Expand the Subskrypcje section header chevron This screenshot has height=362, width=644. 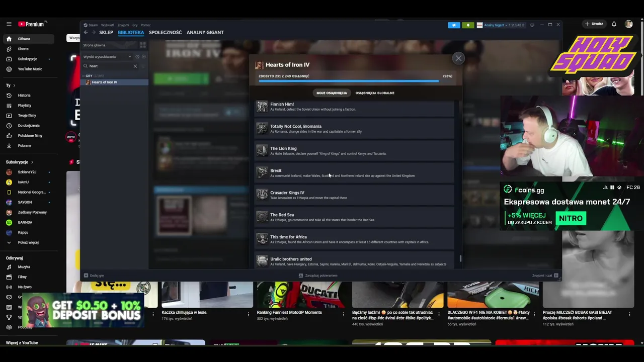coord(32,162)
